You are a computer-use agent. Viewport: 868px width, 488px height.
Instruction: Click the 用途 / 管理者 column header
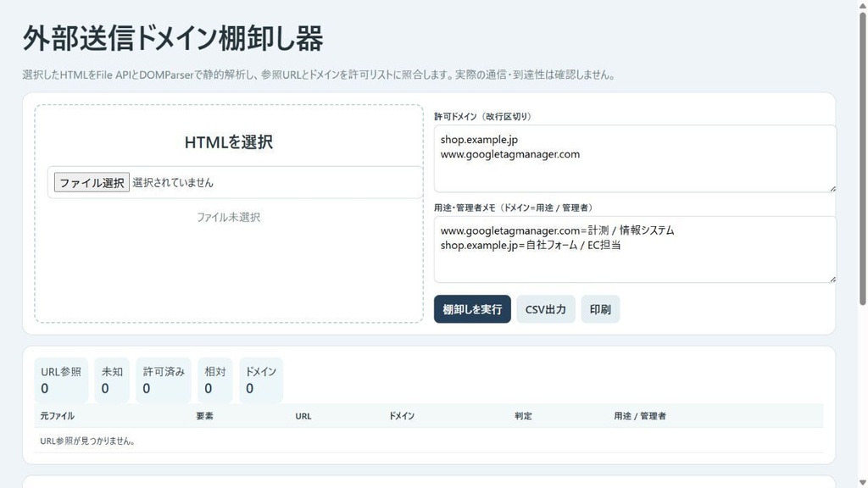click(x=640, y=416)
